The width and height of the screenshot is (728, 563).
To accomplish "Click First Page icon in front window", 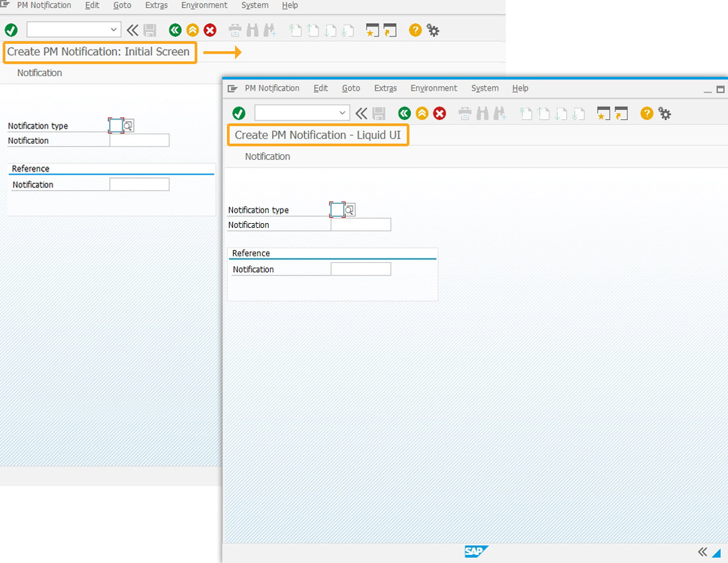I will click(x=525, y=113).
